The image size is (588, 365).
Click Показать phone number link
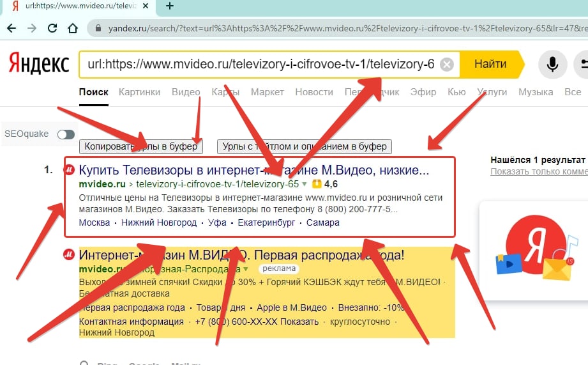point(299,322)
